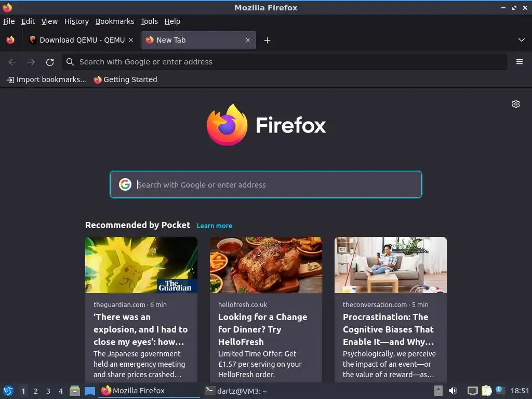Open Procrastination: The Cognitive Biases headline

(389, 329)
